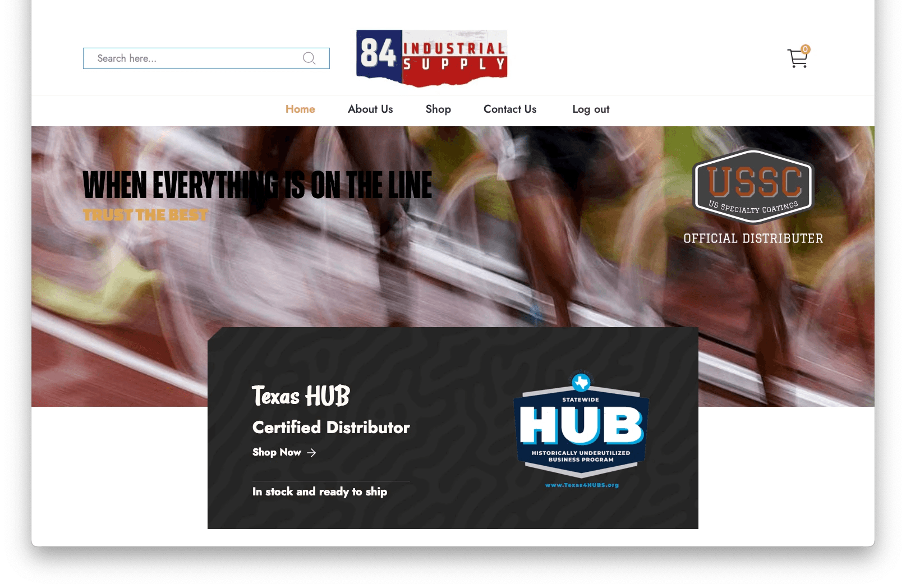Select Log out in navigation

591,109
